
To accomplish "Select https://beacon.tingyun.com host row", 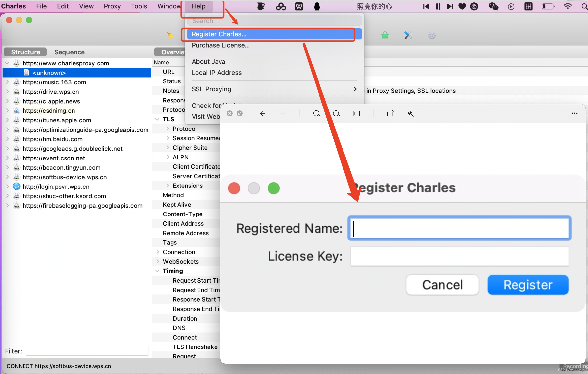I will pos(77,167).
